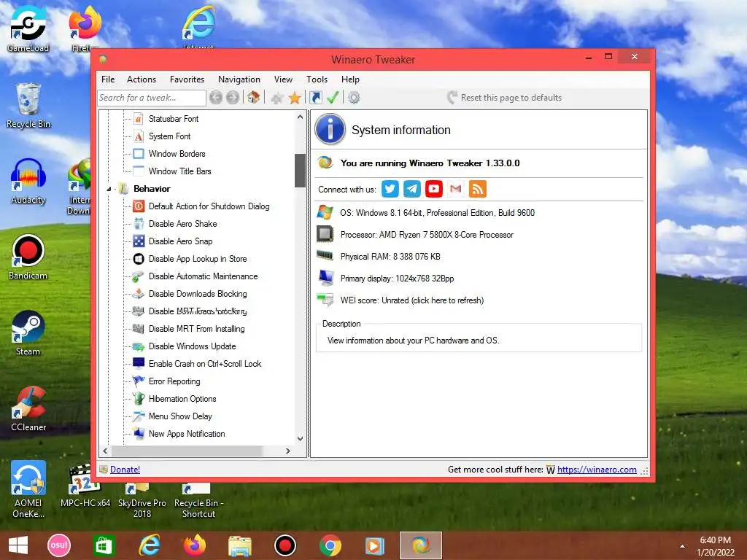Open the Tools menu
The image size is (747, 560).
317,79
